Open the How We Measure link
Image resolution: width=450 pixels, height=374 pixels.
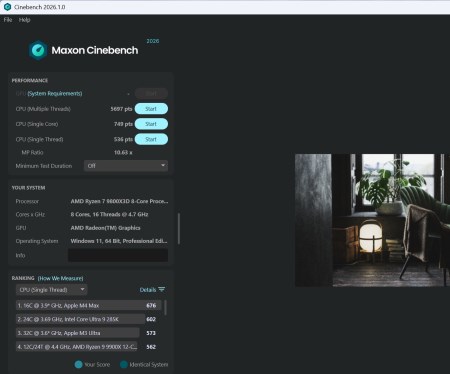click(60, 278)
